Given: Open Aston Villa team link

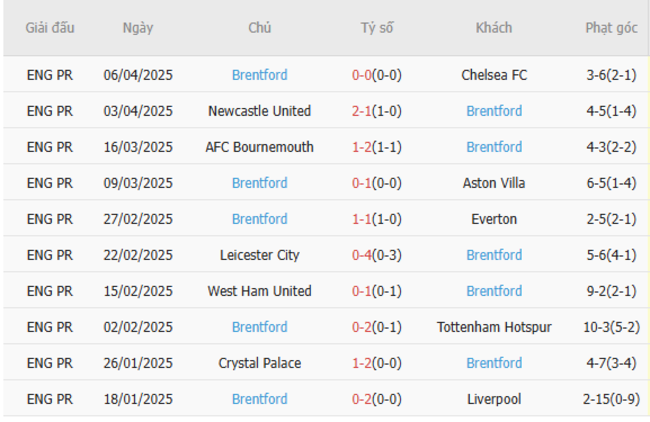Looking at the screenshot, I should (494, 183).
